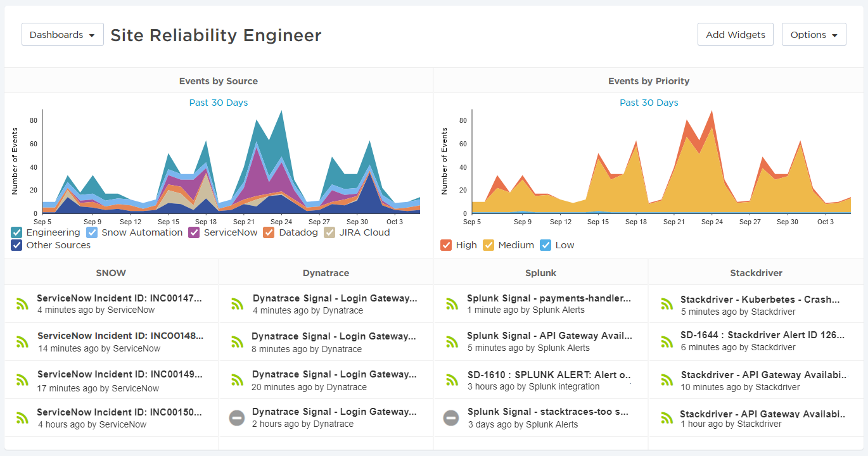
Task: Click signal icon for SD-1610 Splunk alert
Action: [x=452, y=380]
